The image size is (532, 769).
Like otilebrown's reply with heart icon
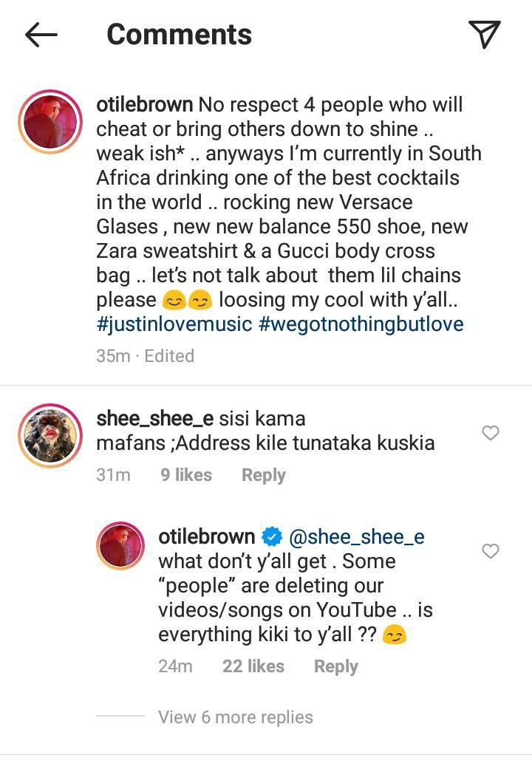coord(491,551)
